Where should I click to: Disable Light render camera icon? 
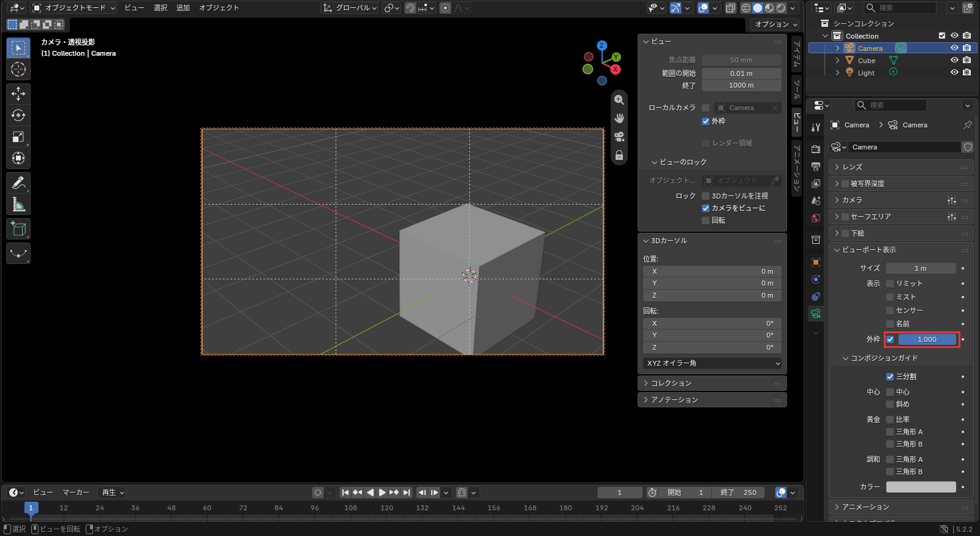[x=967, y=72]
